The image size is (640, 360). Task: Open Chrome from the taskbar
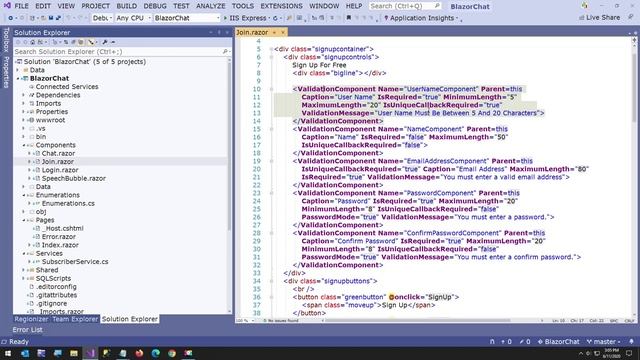172,353
